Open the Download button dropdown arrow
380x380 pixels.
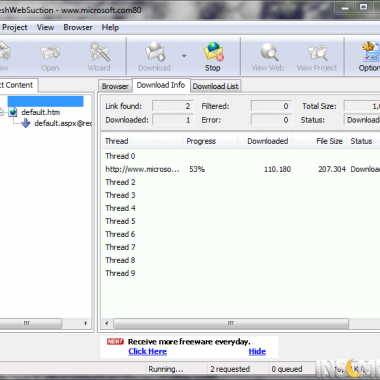pyautogui.click(x=184, y=56)
